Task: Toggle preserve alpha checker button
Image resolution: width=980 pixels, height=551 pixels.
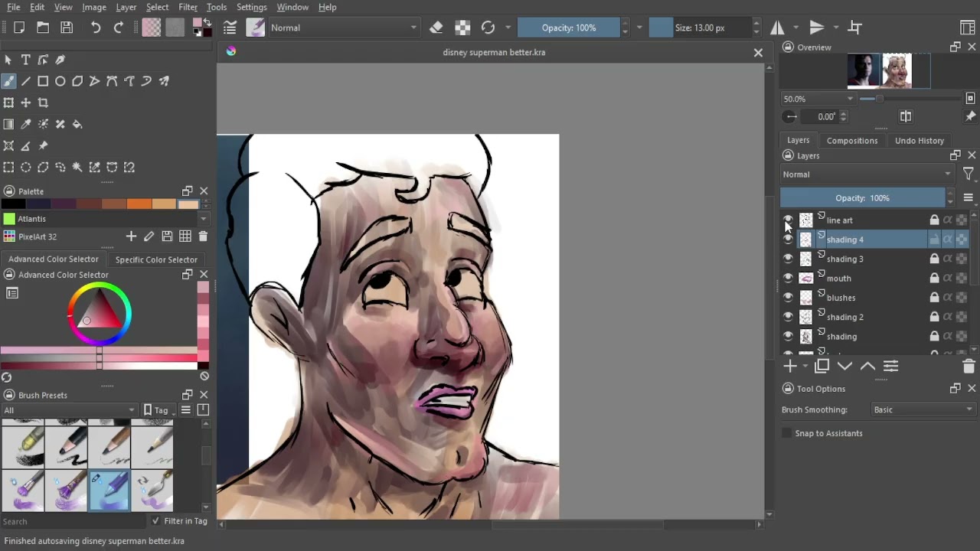Action: point(462,28)
